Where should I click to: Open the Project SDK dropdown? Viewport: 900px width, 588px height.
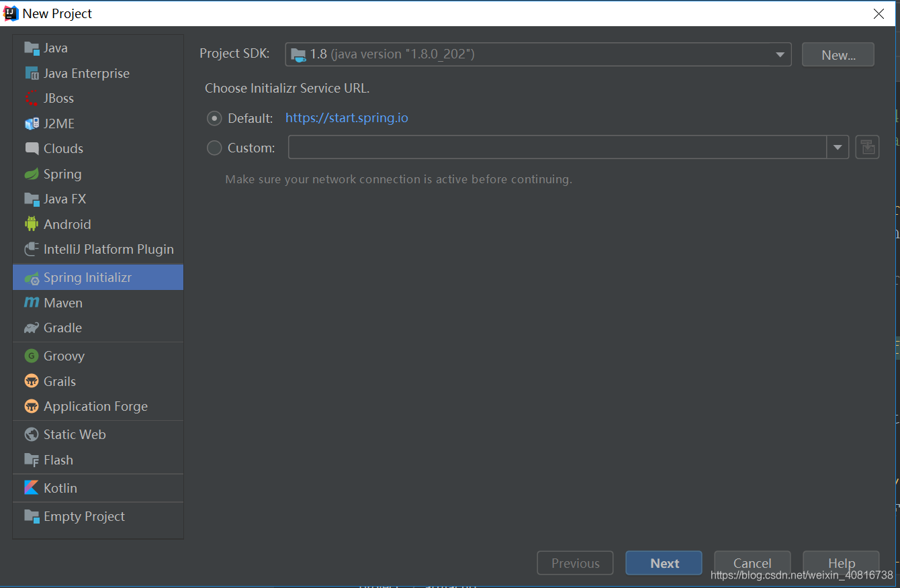538,54
